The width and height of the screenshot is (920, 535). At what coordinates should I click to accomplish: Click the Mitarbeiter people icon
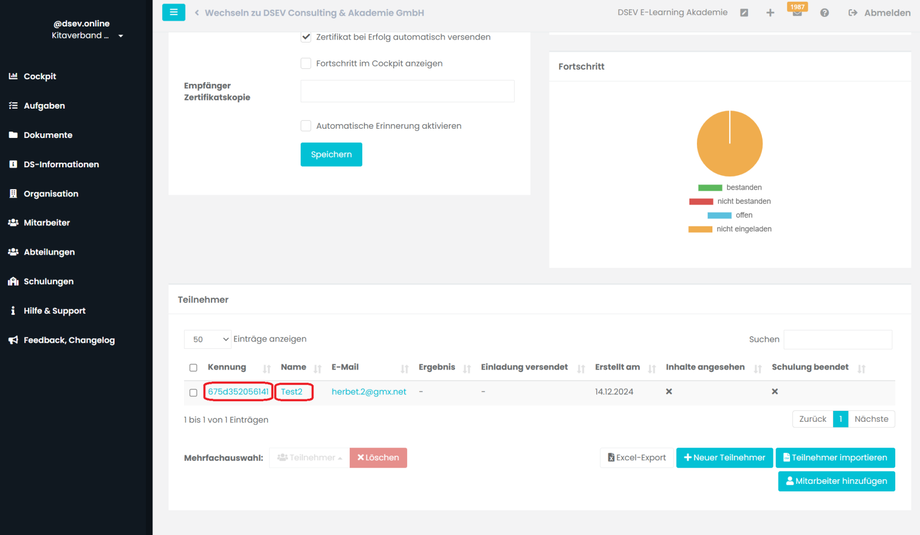pyautogui.click(x=13, y=223)
